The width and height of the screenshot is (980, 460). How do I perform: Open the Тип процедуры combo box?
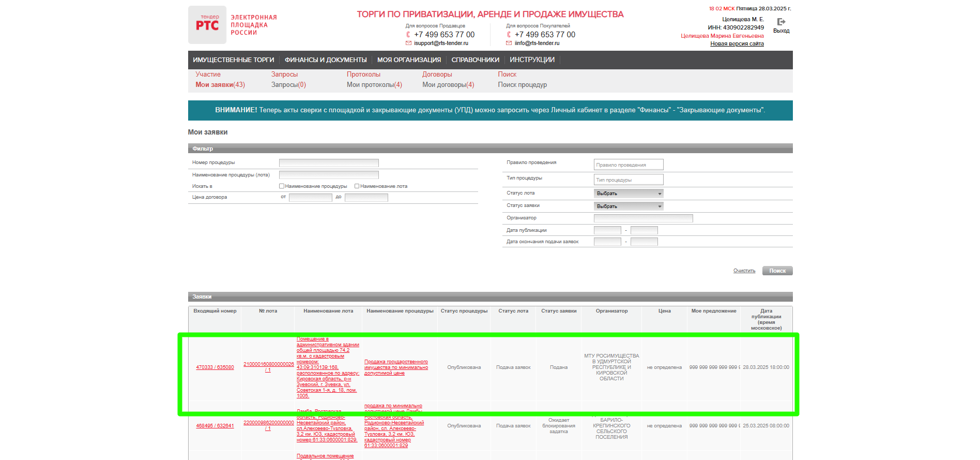(x=629, y=180)
